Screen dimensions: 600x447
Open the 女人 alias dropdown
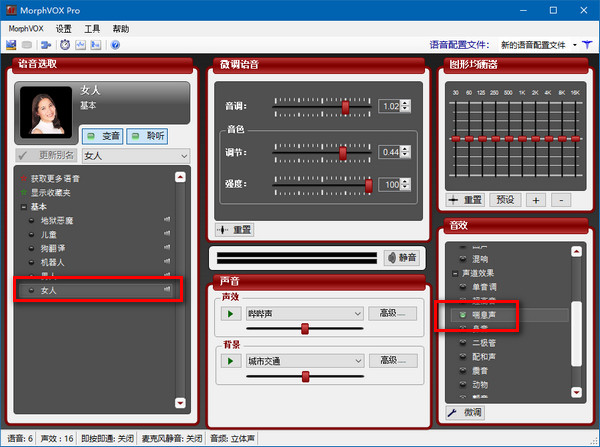click(136, 156)
